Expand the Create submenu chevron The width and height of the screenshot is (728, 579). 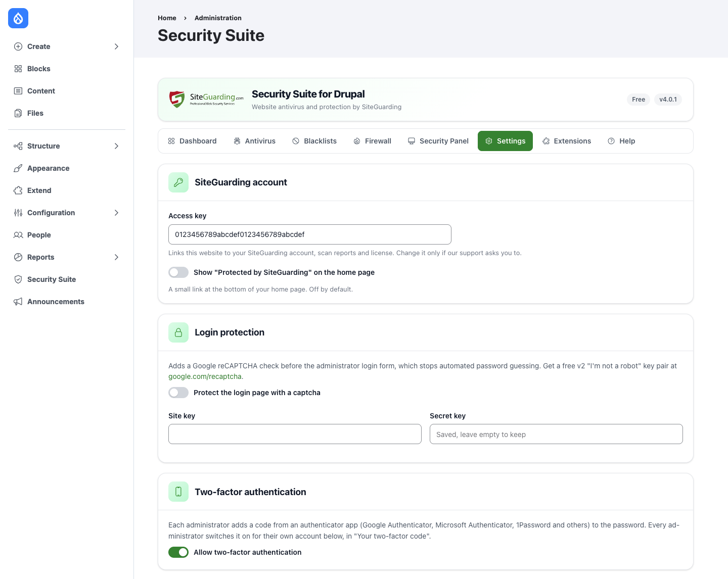pos(116,46)
